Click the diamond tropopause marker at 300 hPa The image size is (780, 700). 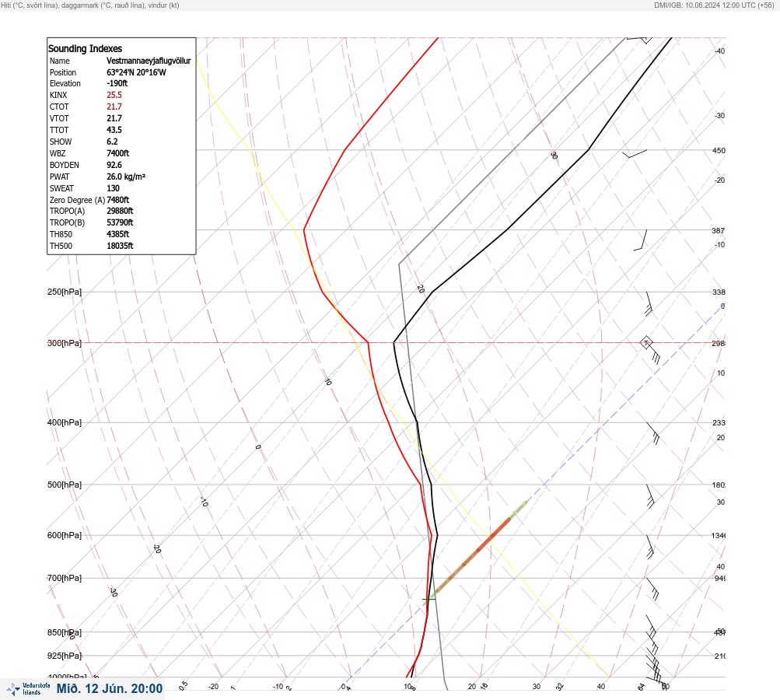click(x=646, y=343)
